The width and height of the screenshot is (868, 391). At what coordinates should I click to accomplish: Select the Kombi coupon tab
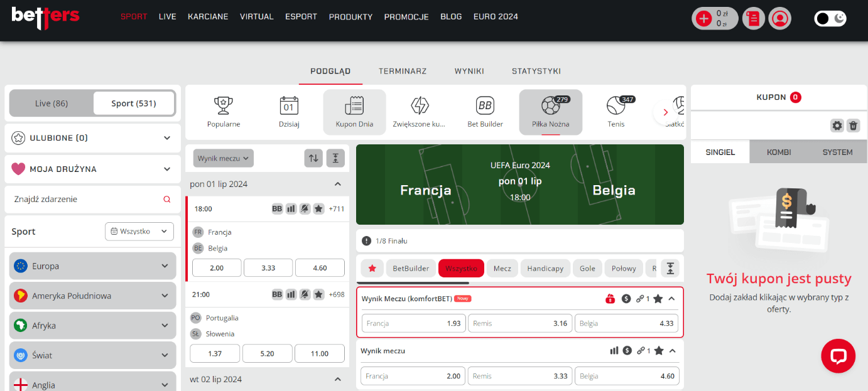coord(779,152)
